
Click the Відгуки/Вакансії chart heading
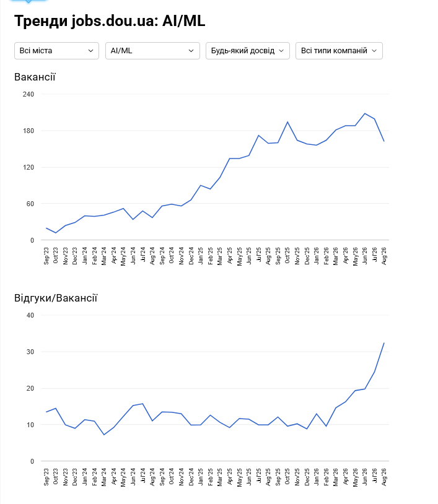[56, 298]
